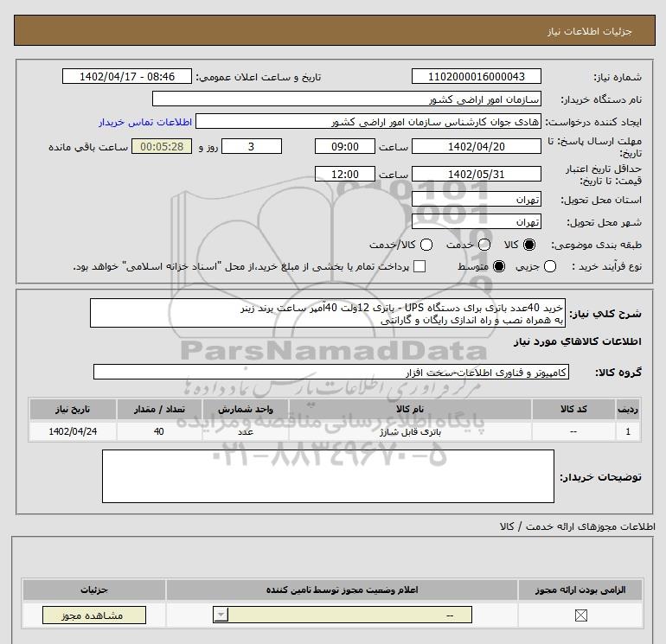Choose the متوسط purchase process option
Viewport: 666px width, 644px height.
pos(499,266)
